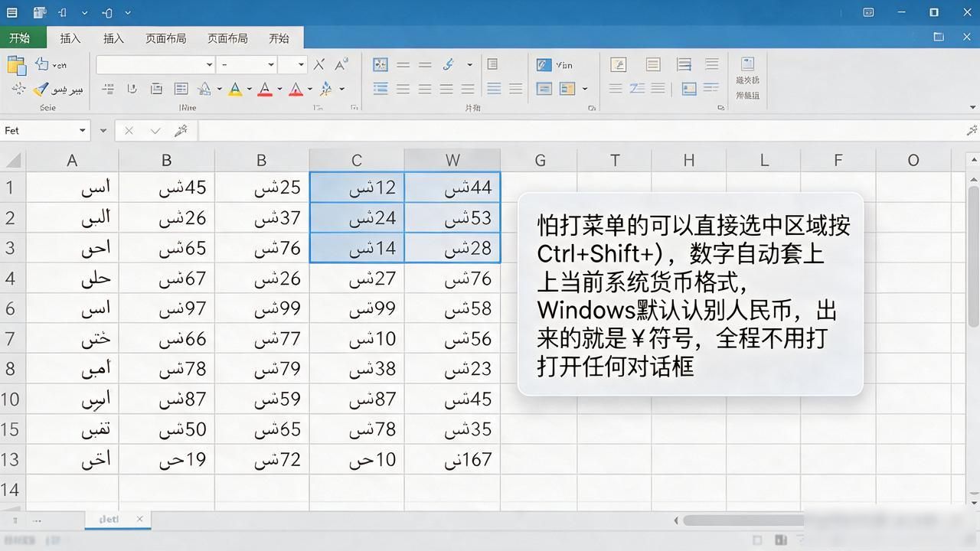Select column header C

pos(357,161)
